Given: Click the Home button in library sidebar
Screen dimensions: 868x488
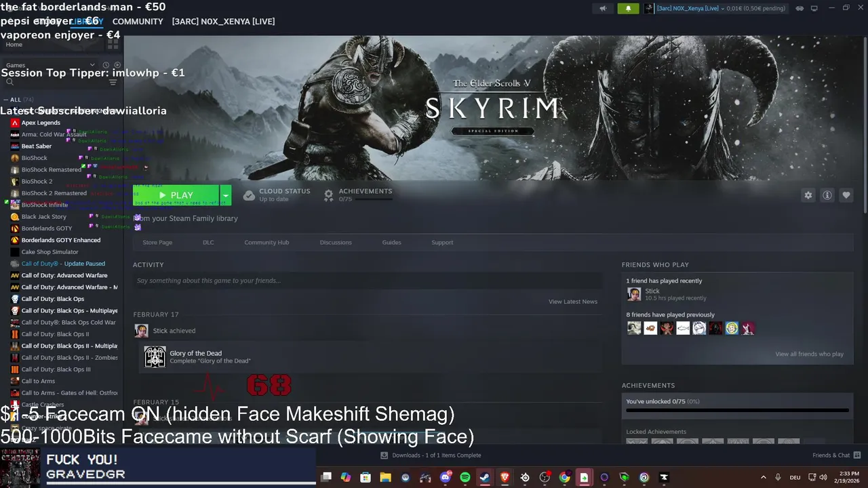Looking at the screenshot, I should [14, 45].
